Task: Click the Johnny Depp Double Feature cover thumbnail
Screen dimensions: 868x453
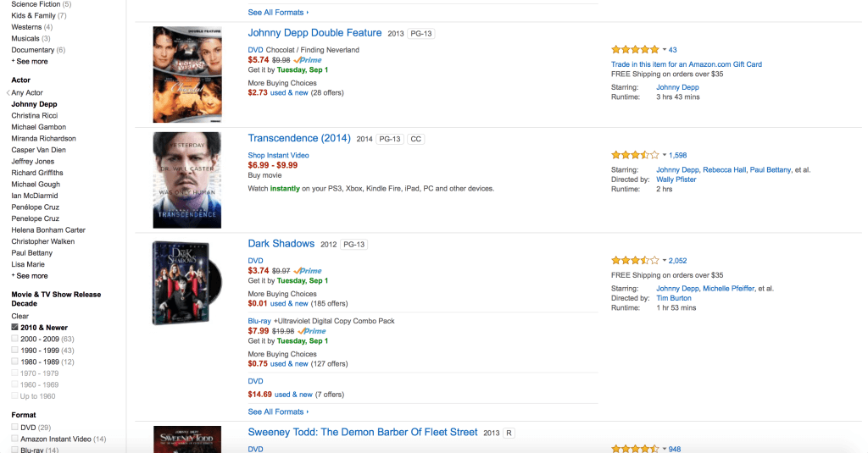Action: [x=186, y=75]
